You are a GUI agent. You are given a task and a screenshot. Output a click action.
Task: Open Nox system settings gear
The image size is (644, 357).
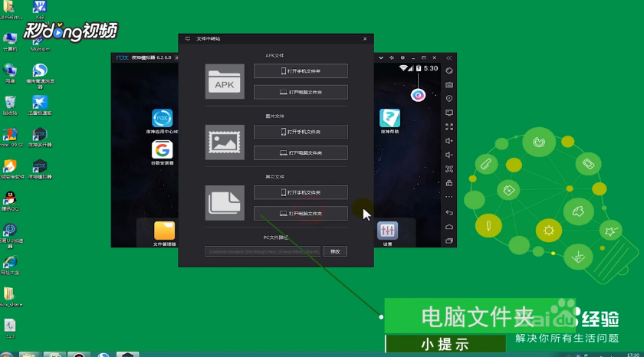pyautogui.click(x=402, y=58)
